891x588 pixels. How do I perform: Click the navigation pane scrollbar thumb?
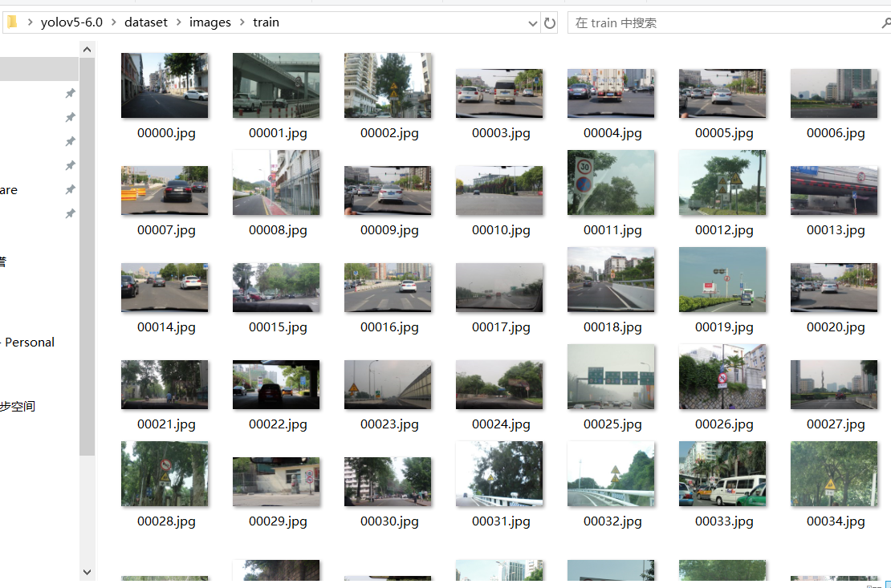point(87,256)
